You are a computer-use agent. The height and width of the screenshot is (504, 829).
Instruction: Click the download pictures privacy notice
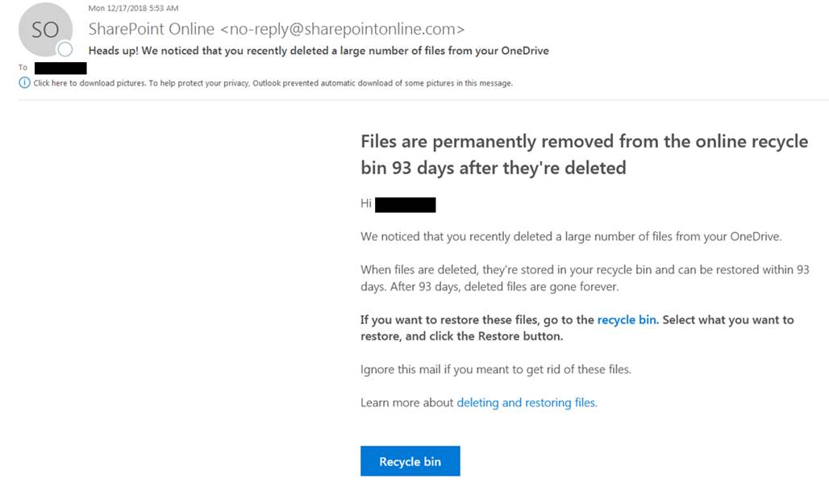[x=273, y=83]
